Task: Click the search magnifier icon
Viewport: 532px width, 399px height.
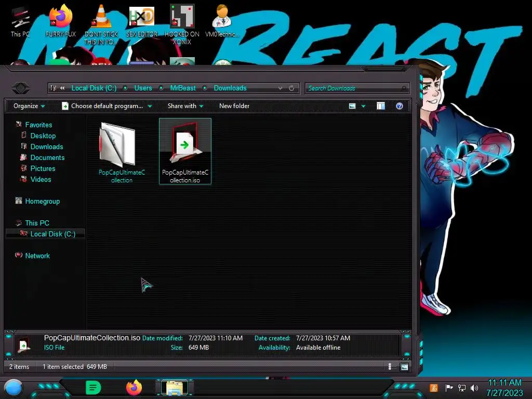Action: [403, 88]
